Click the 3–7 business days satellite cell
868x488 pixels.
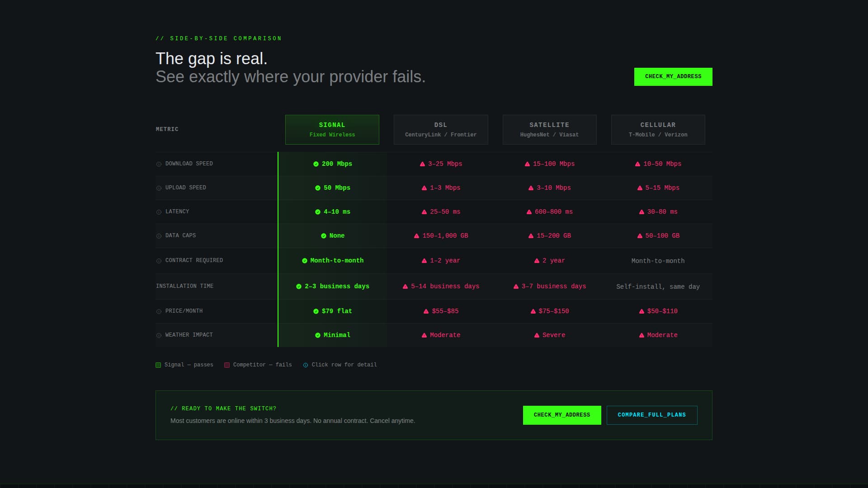click(549, 286)
